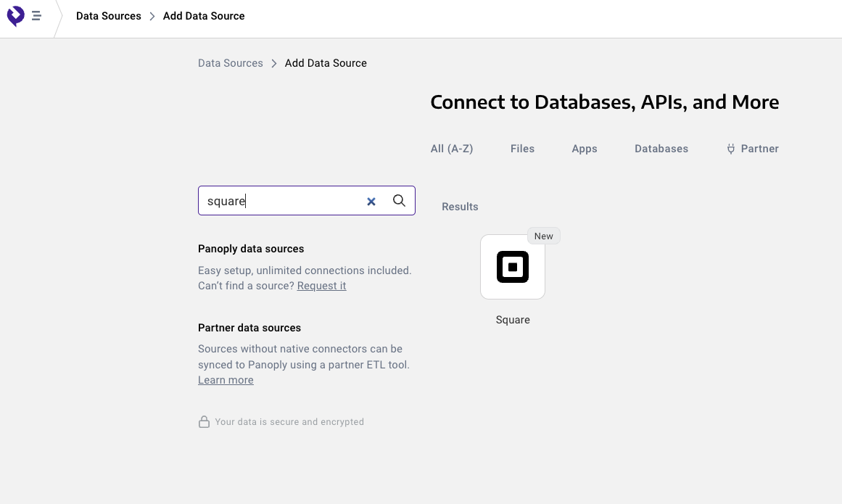The height and width of the screenshot is (504, 842).
Task: Open the Apps tab
Action: click(584, 149)
